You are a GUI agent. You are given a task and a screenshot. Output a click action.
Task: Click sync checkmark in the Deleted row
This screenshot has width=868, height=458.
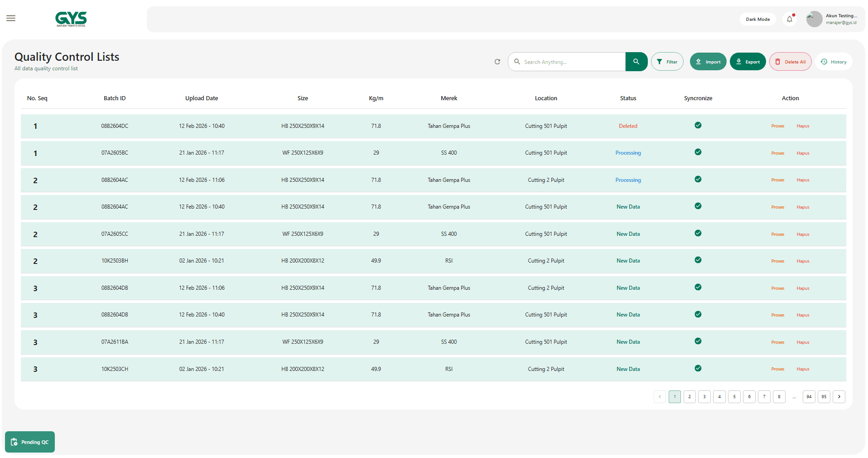(x=698, y=126)
